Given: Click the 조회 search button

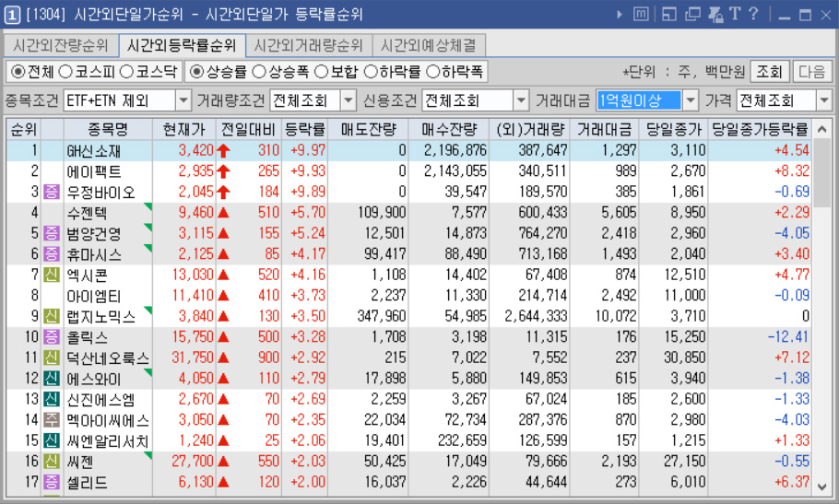Looking at the screenshot, I should point(770,71).
